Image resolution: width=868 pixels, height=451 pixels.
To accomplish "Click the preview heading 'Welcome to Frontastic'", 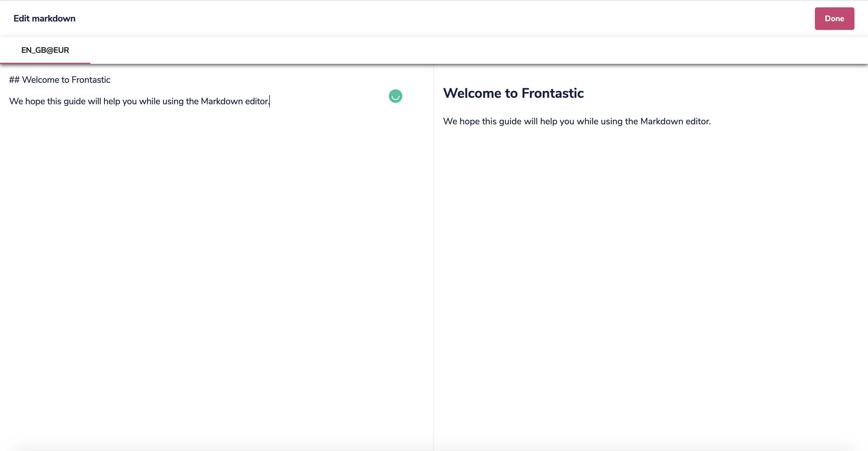I will tap(513, 93).
